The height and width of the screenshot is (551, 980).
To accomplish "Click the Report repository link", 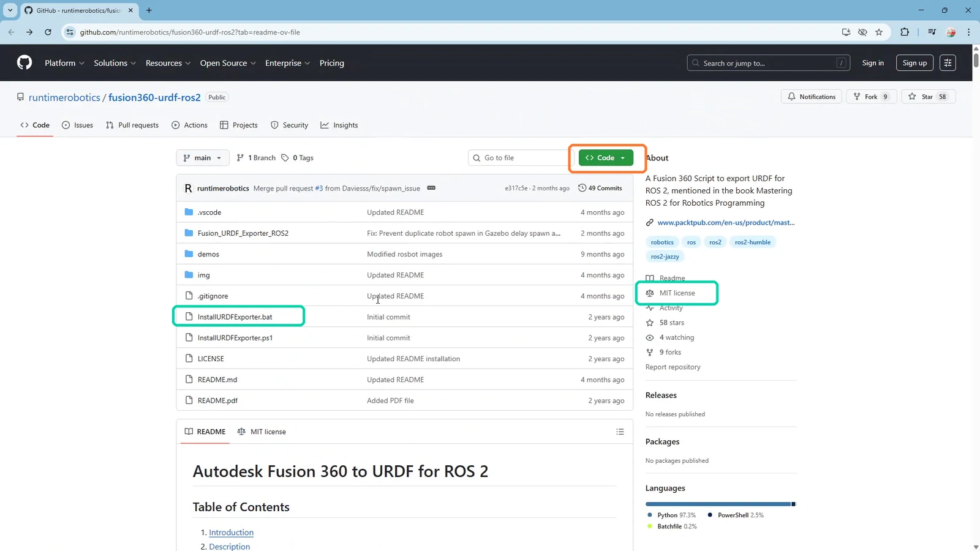I will pos(673,367).
